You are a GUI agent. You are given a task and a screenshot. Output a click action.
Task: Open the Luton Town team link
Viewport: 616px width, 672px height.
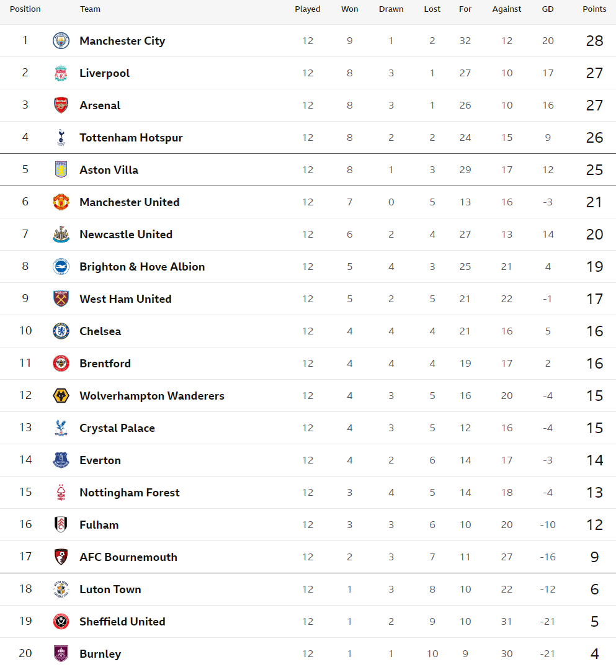pyautogui.click(x=110, y=589)
